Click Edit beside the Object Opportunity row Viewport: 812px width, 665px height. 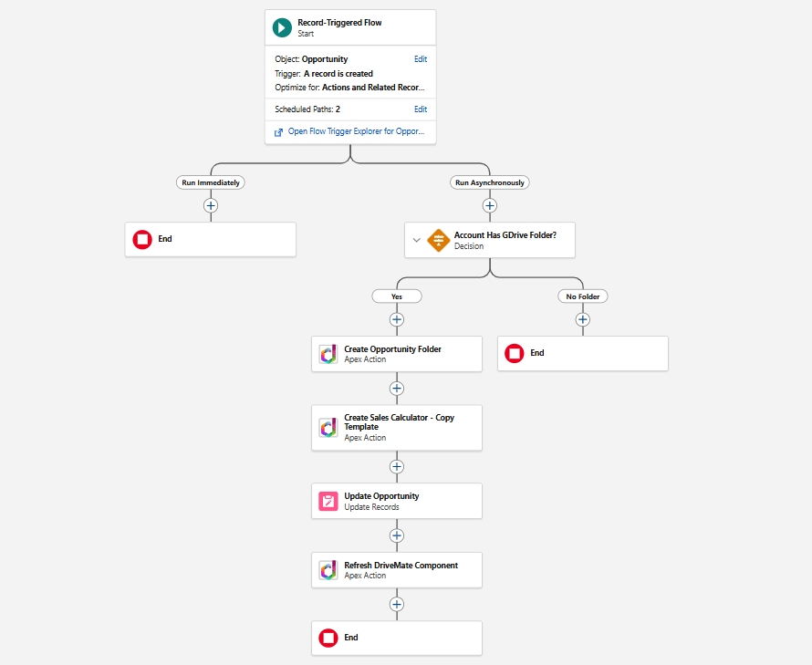point(421,58)
